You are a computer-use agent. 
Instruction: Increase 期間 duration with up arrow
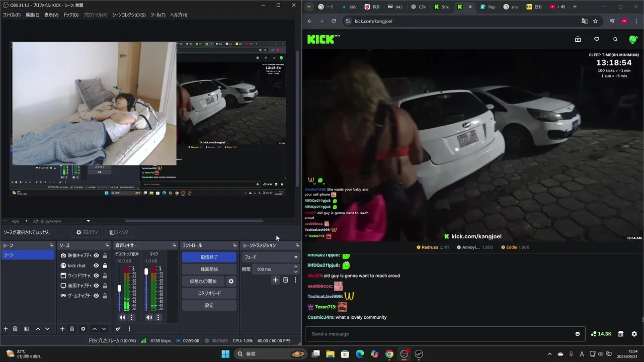296,267
